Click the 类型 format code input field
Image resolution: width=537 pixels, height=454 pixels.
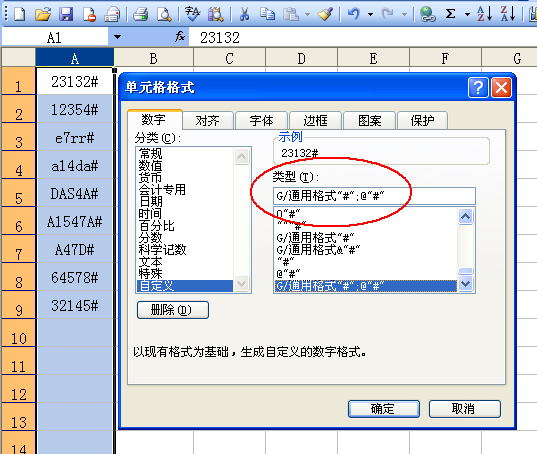point(374,196)
